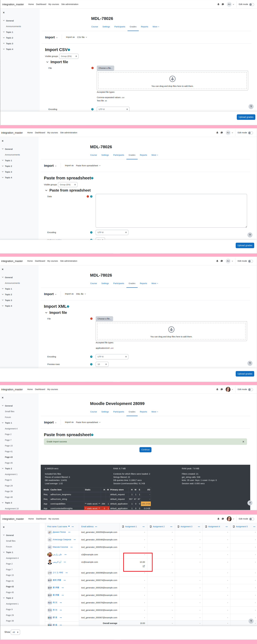
Task: Toggle Edit mode on Import XML page
Action: [x=250, y=261]
